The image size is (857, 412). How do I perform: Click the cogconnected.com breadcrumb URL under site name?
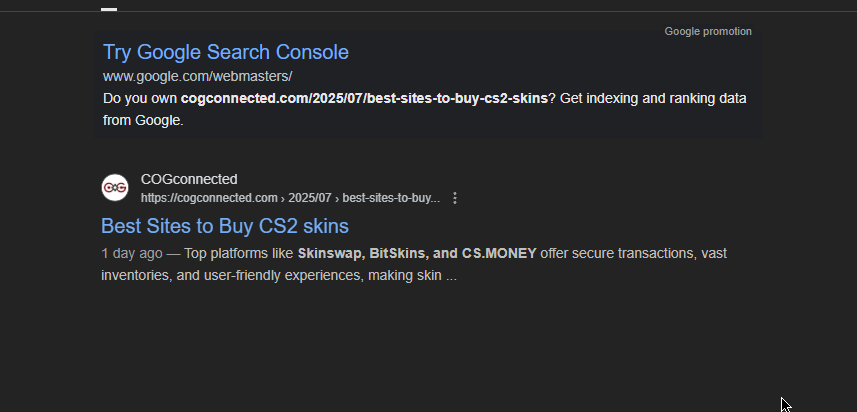pos(290,198)
